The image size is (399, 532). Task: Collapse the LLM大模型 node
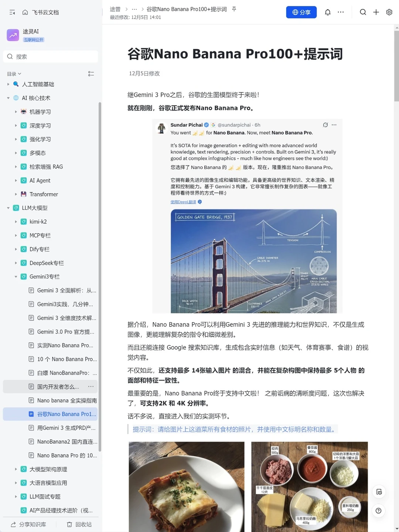8,208
